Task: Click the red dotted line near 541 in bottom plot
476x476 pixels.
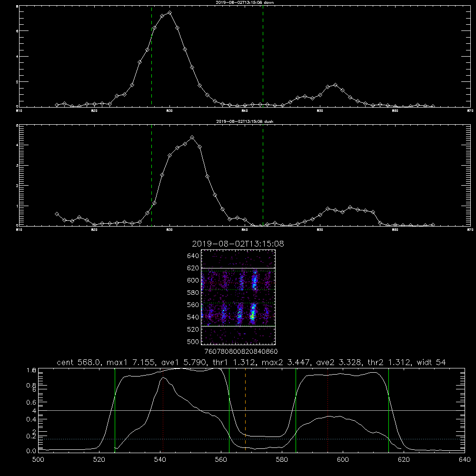Action: 163,410
